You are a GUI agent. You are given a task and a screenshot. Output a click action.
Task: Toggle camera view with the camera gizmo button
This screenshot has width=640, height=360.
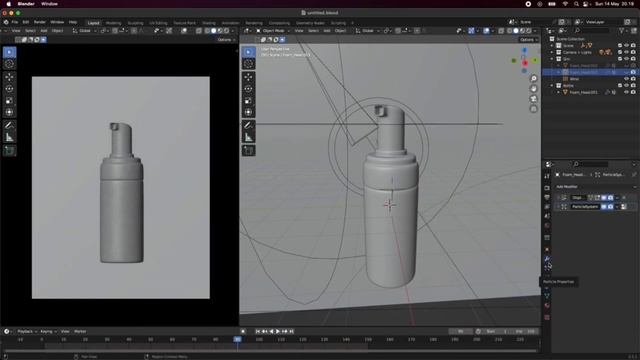point(533,99)
